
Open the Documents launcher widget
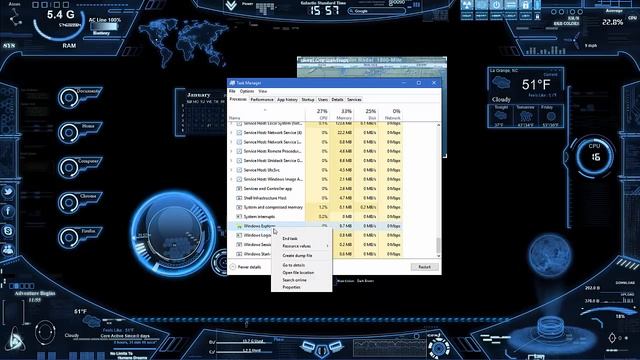[79, 97]
